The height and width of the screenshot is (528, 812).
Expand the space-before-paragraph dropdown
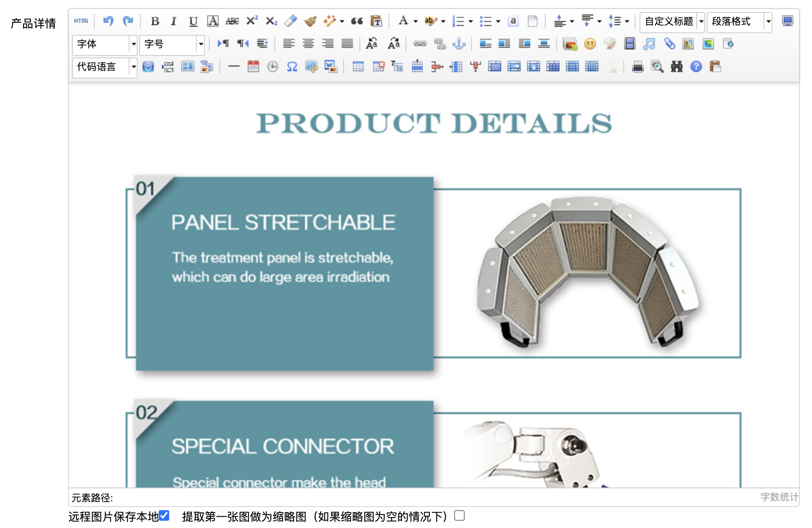click(572, 21)
